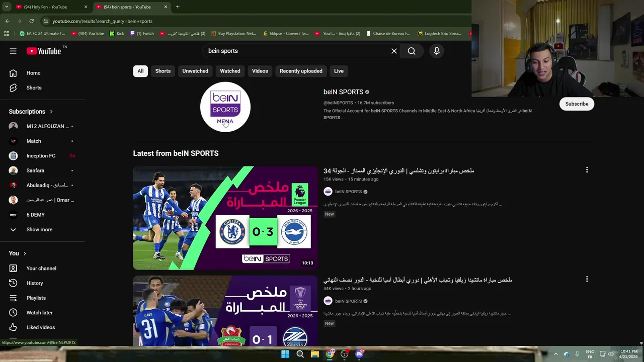Filter results by Videos chip
The image size is (644, 362).
(x=260, y=71)
